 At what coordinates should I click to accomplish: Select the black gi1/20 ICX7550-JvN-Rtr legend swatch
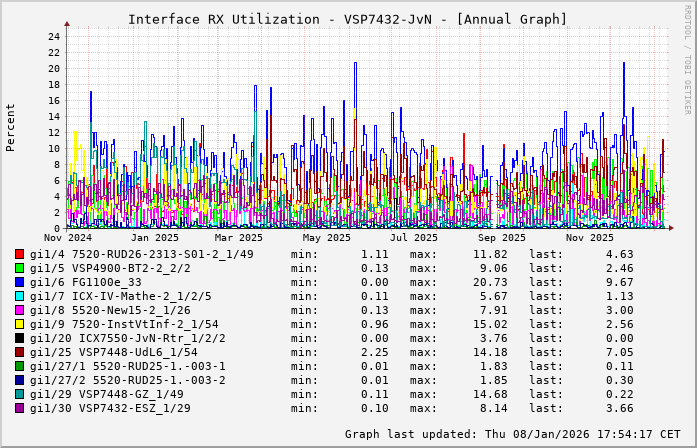pyautogui.click(x=20, y=338)
